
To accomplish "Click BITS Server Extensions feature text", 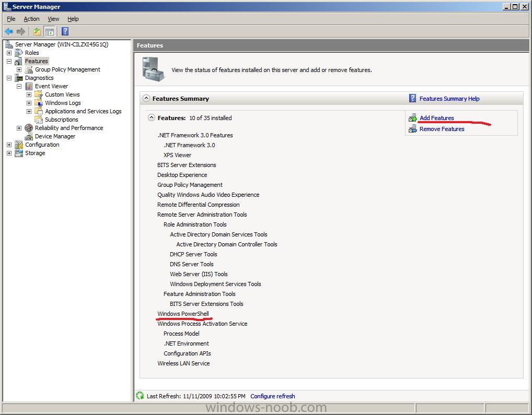I will coord(187,165).
